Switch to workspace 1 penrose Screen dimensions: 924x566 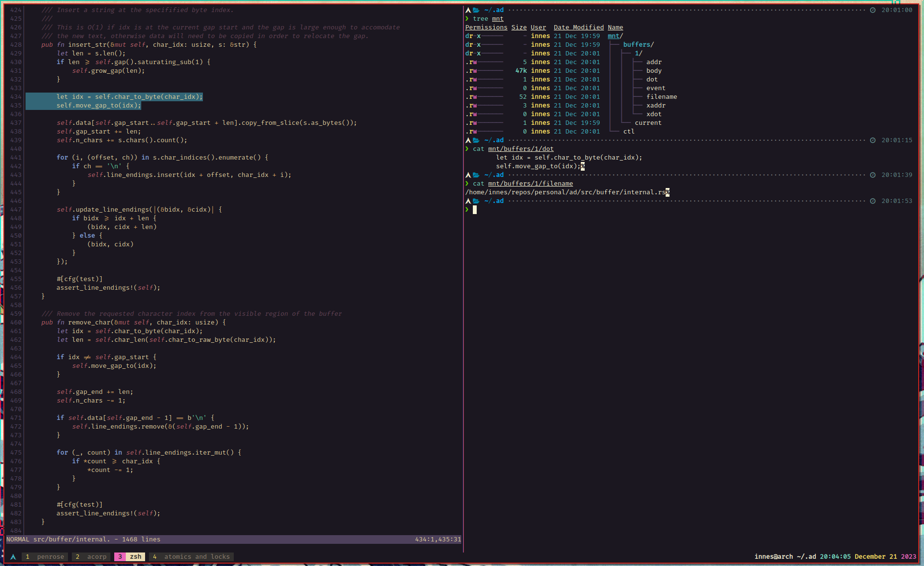point(45,556)
